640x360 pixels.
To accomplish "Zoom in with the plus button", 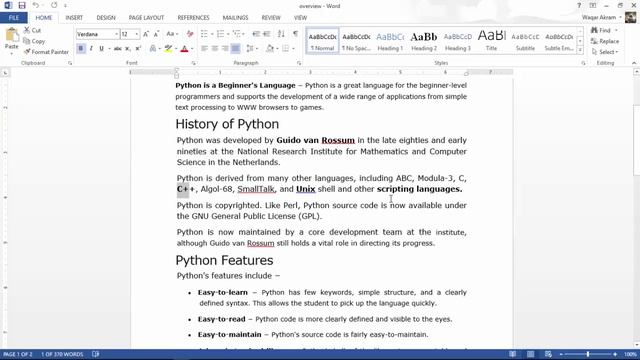I will (x=615, y=354).
